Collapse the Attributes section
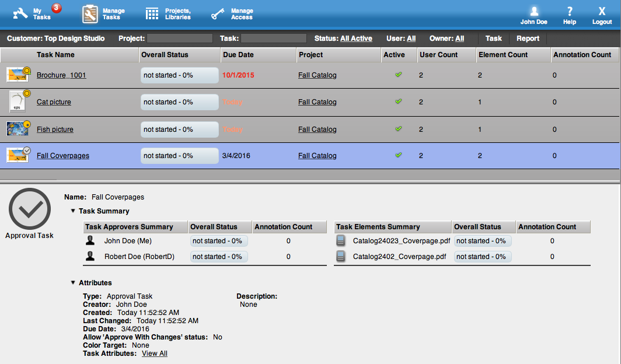This screenshot has width=621, height=364. click(x=73, y=283)
